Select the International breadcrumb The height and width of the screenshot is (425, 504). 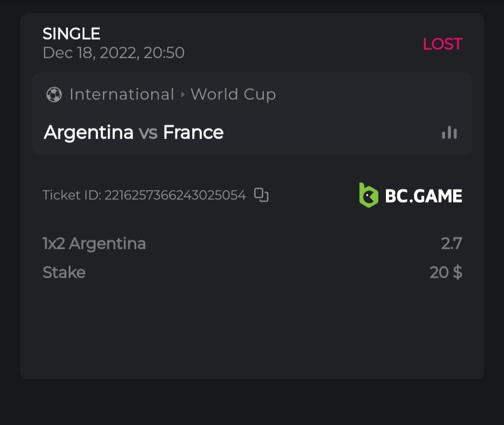(121, 95)
